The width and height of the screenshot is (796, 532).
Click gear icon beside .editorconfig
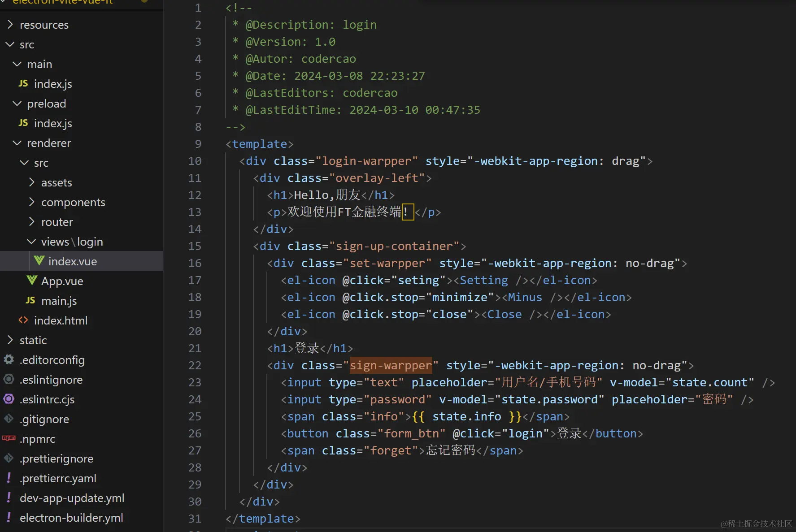pos(9,359)
